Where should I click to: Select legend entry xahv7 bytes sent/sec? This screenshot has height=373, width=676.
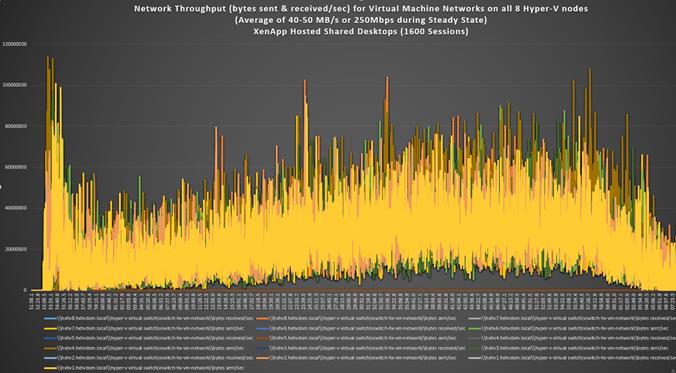tap(144, 328)
